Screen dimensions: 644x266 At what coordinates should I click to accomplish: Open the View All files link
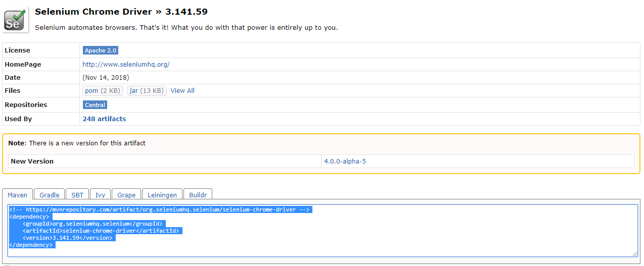point(182,91)
